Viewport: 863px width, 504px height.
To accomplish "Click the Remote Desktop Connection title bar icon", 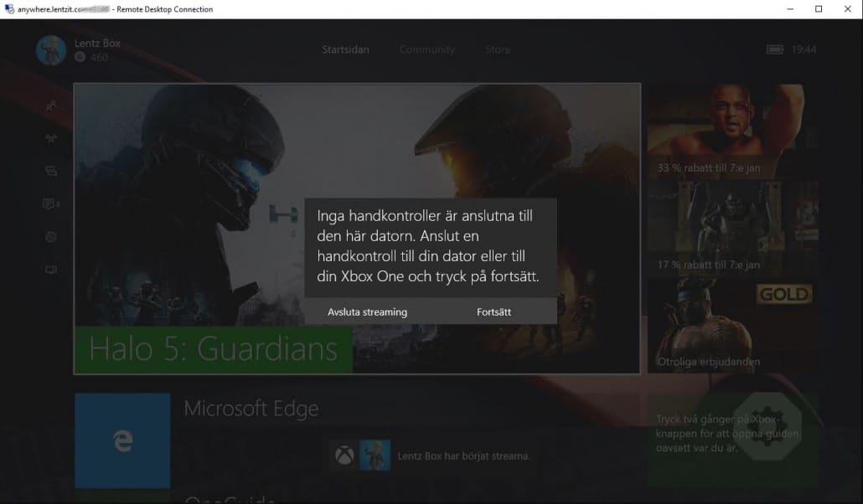I will (9, 9).
